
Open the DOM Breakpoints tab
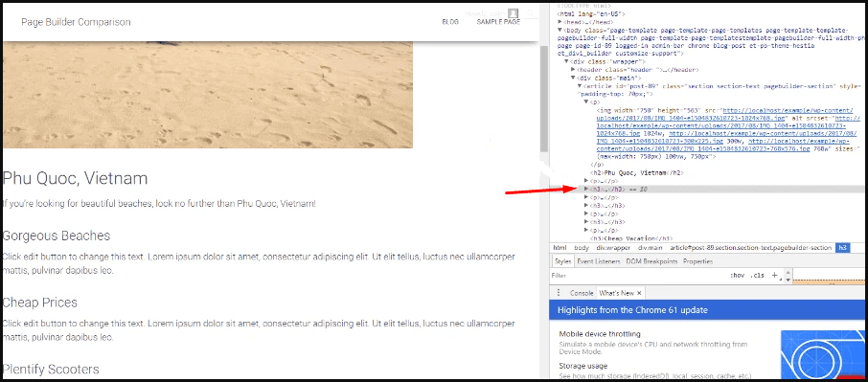(652, 261)
